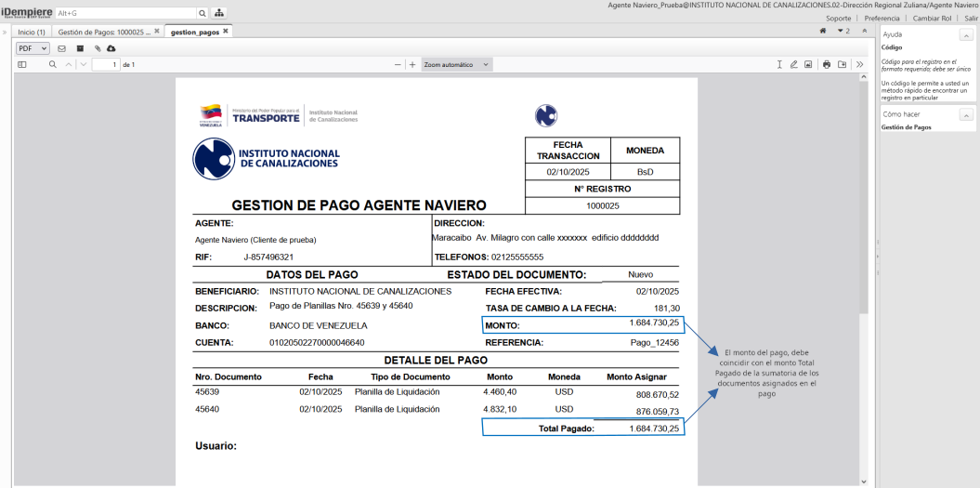Send report by email envelope icon
This screenshot has height=488, width=980.
click(62, 48)
